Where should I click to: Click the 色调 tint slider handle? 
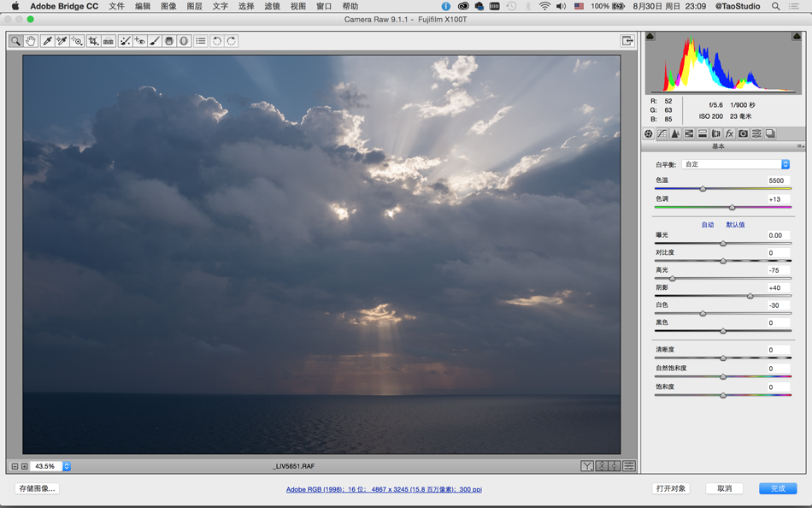point(733,207)
